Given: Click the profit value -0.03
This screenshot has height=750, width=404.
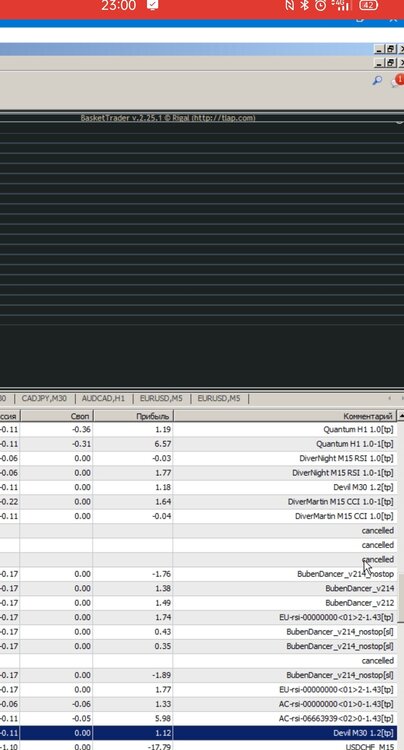Looking at the screenshot, I should (161, 458).
